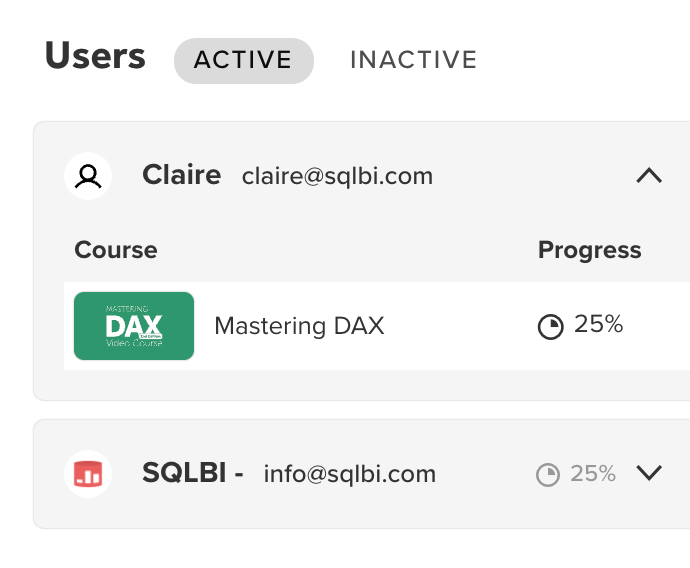The image size is (690, 568).
Task: Click the info@sqlbi.com email address
Action: click(350, 474)
